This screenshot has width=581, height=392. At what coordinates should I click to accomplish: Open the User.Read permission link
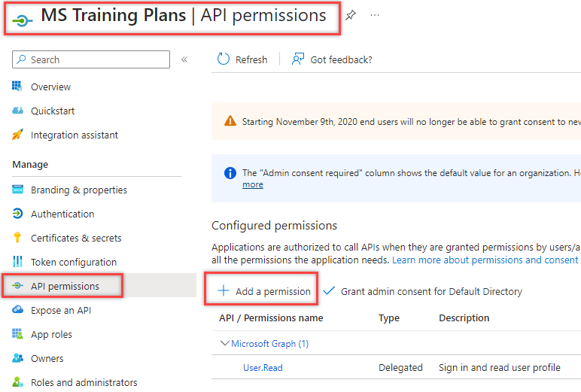coord(263,367)
